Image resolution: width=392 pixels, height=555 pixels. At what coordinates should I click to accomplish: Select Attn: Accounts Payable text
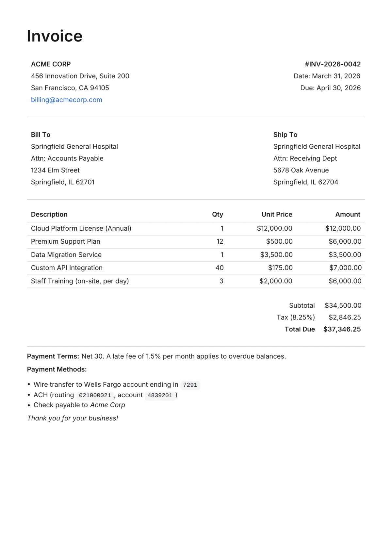pos(67,158)
